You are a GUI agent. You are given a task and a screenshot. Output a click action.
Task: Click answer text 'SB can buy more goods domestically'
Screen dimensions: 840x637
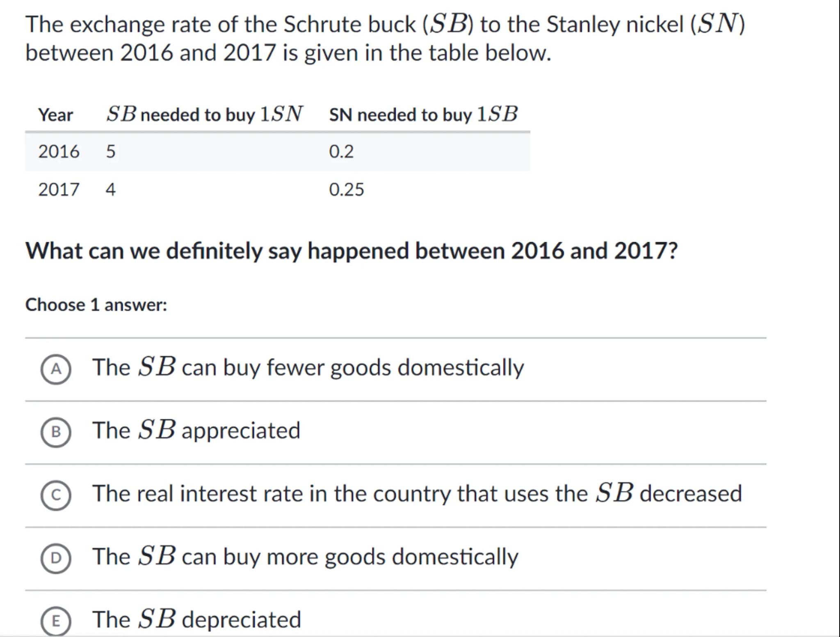[306, 557]
